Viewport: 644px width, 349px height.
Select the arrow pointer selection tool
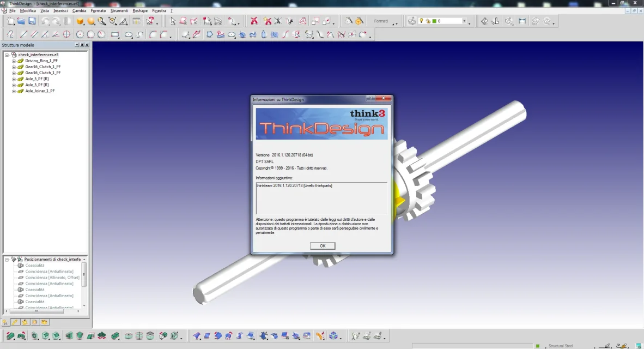(173, 21)
